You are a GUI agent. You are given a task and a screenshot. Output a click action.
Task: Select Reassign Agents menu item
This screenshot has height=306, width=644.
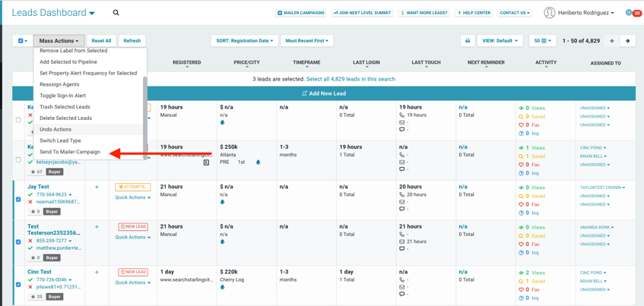[x=59, y=84]
